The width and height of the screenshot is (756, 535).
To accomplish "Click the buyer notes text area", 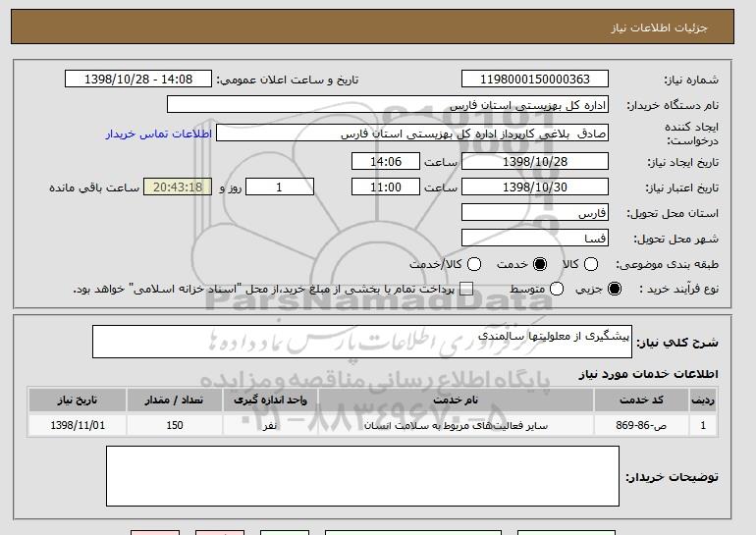I will coord(362,476).
